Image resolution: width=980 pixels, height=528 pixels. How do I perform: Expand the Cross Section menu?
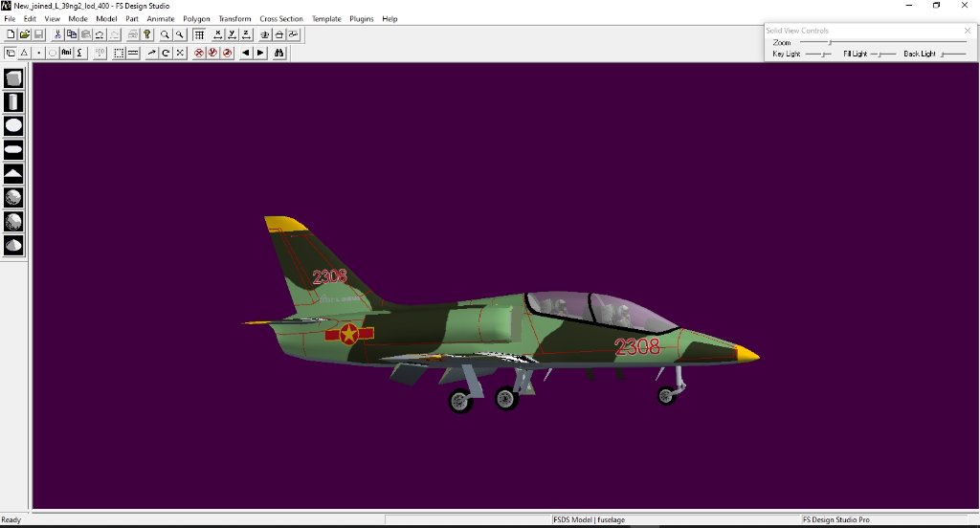pyautogui.click(x=280, y=19)
